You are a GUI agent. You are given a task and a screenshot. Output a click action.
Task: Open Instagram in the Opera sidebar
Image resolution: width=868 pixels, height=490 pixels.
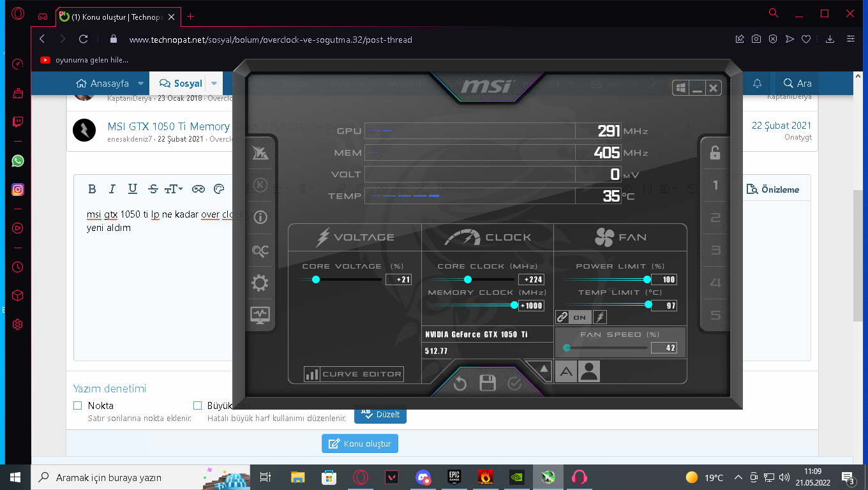pyautogui.click(x=18, y=189)
